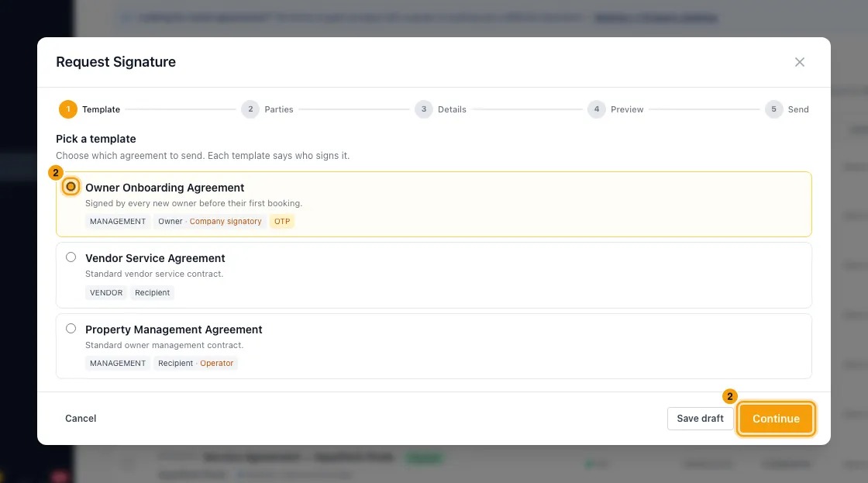Click the MANAGEMENT tag under Property Management
The image size is (868, 483).
point(117,364)
